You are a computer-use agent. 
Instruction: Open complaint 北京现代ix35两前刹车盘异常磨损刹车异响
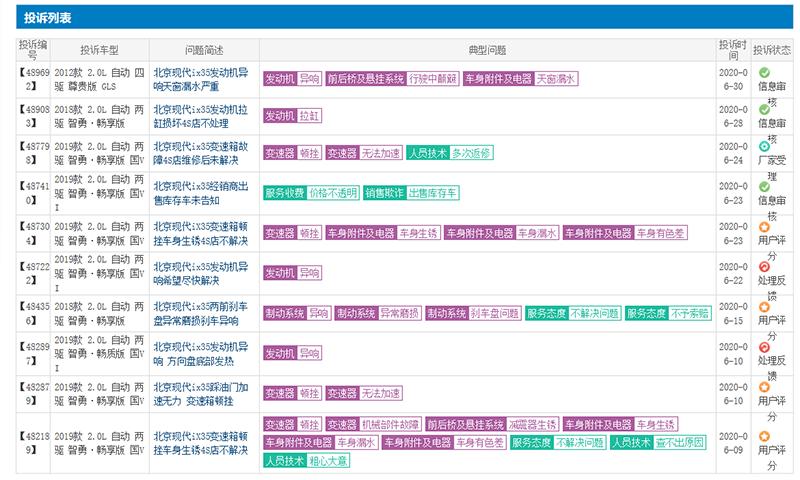click(x=201, y=313)
